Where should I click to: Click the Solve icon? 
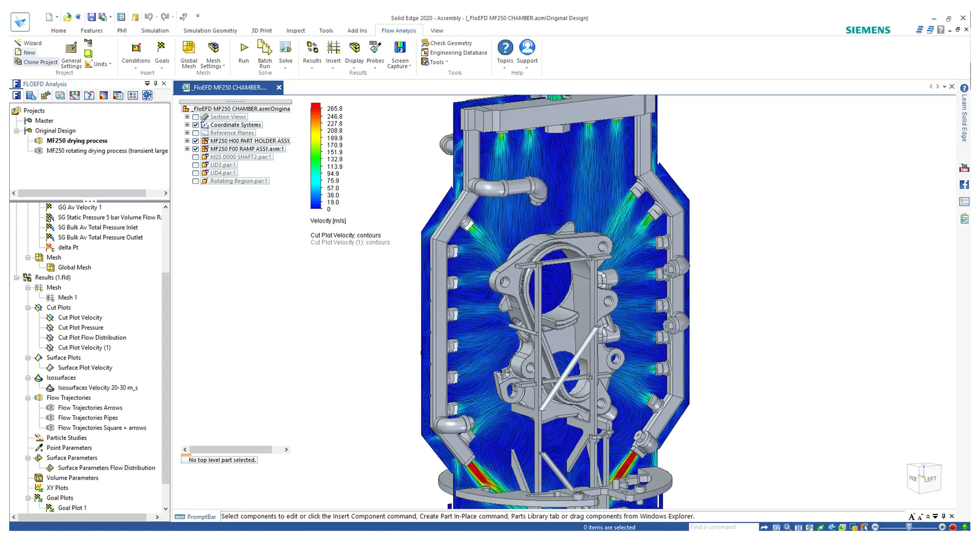coord(286,47)
